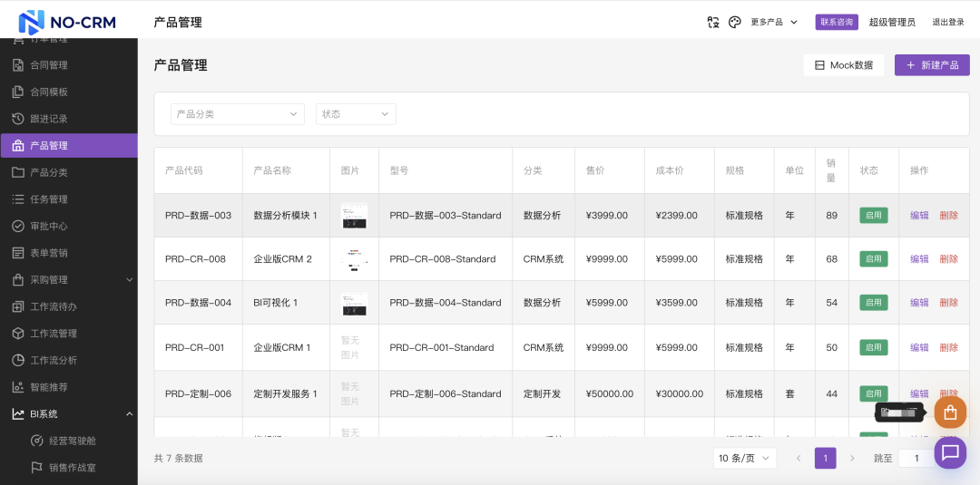Screen dimensions: 980x485
Task: Open the 数据分析模块 1 product thumbnail
Action: click(x=354, y=216)
